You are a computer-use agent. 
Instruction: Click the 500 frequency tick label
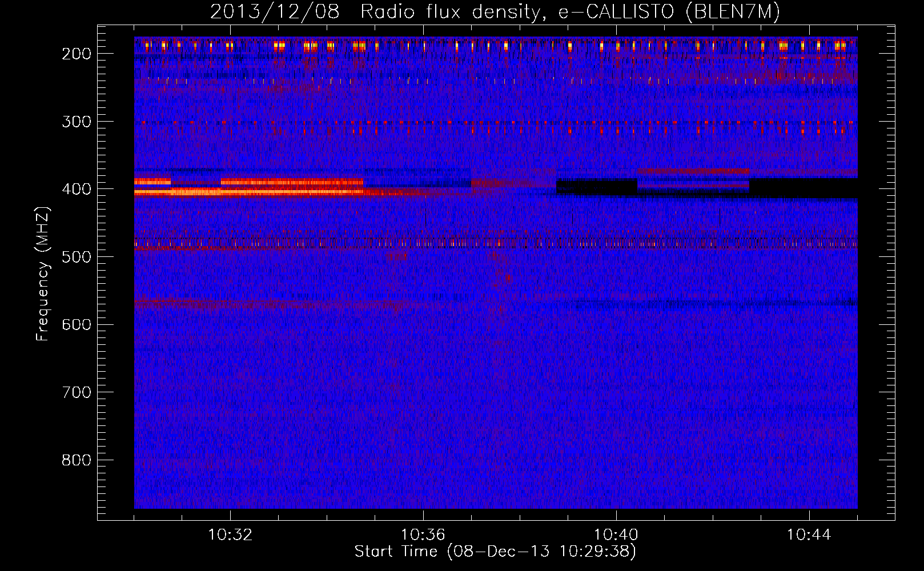point(76,257)
